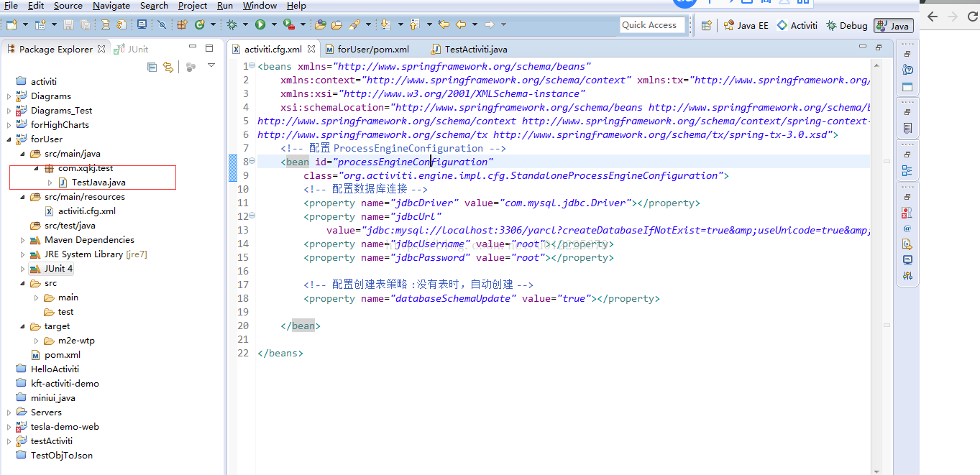The height and width of the screenshot is (475, 980).
Task: Switch to the Activiti perspective
Action: click(x=797, y=25)
